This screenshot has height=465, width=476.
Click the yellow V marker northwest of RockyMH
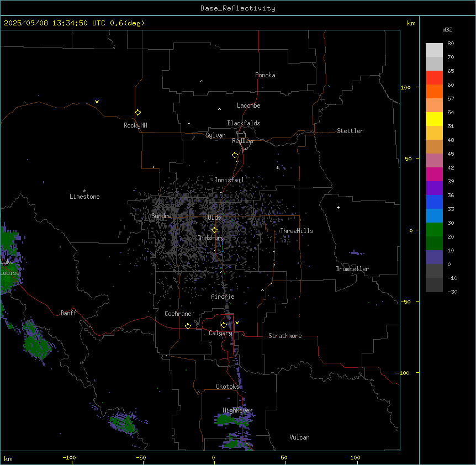click(x=97, y=102)
